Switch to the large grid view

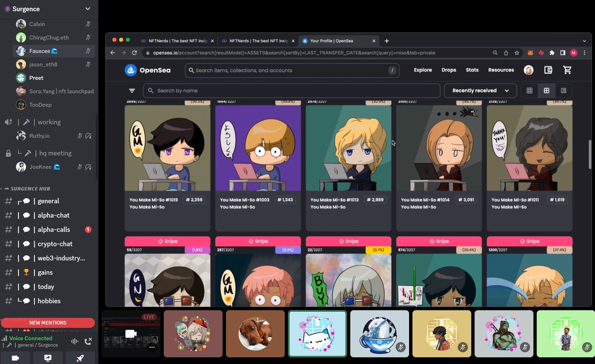[x=546, y=91]
